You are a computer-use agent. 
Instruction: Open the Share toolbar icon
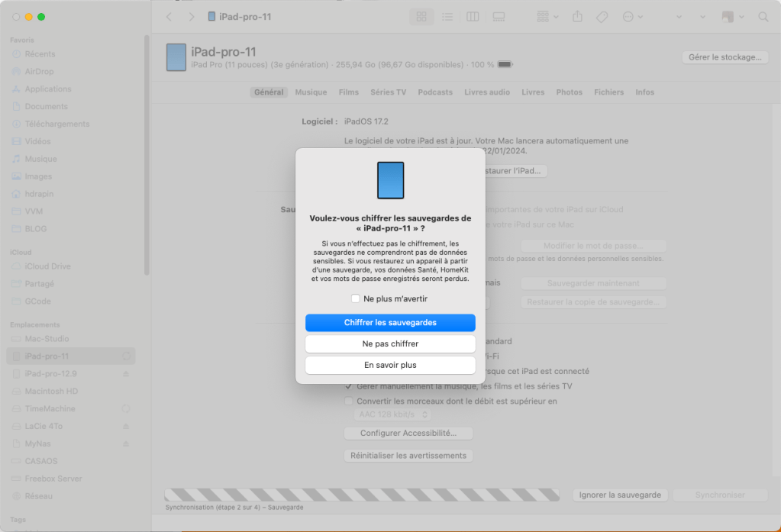pos(578,17)
